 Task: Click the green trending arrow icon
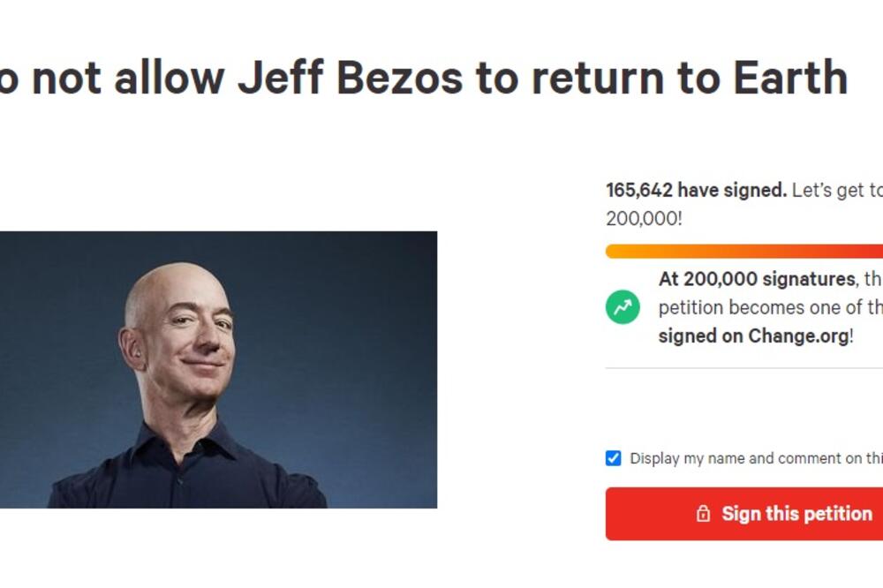pos(623,307)
